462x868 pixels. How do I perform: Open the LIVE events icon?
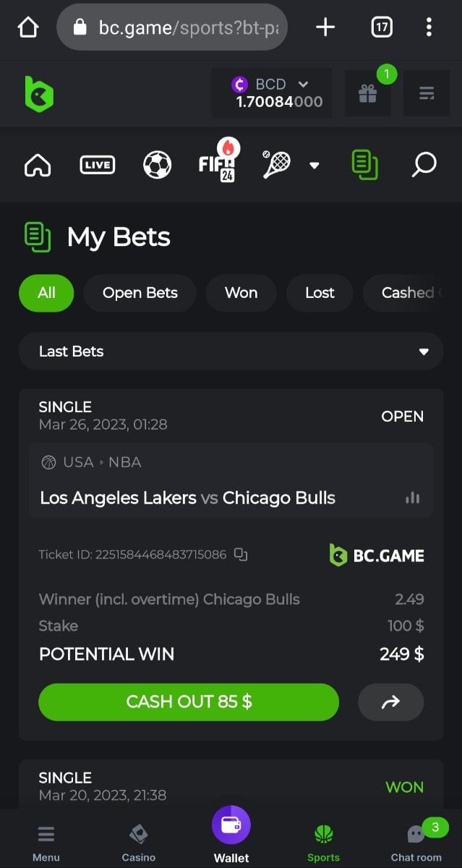click(x=97, y=165)
